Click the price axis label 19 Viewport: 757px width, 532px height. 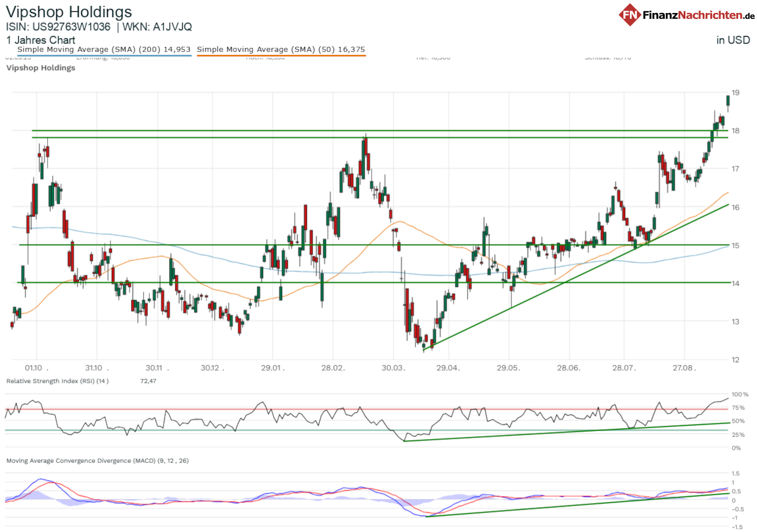pyautogui.click(x=736, y=93)
